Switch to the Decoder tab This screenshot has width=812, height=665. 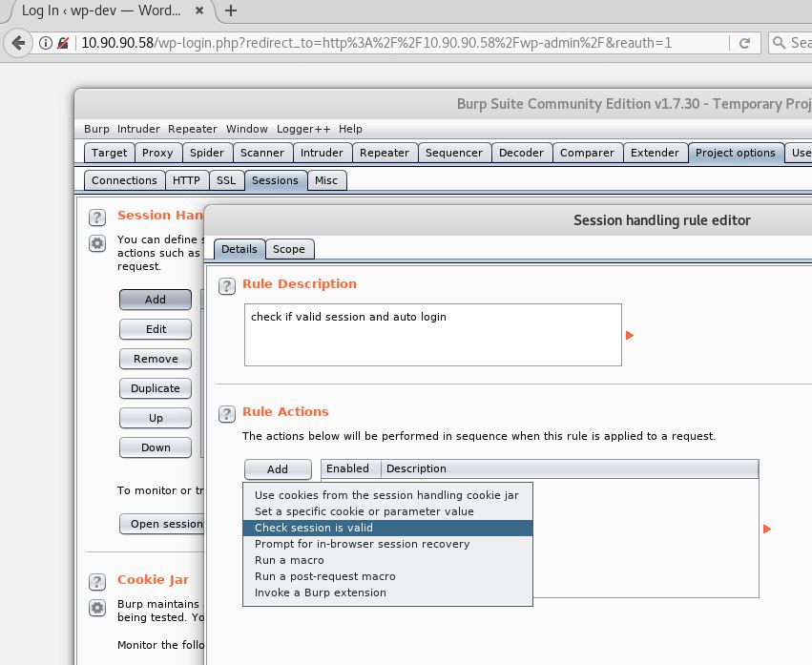pos(521,153)
